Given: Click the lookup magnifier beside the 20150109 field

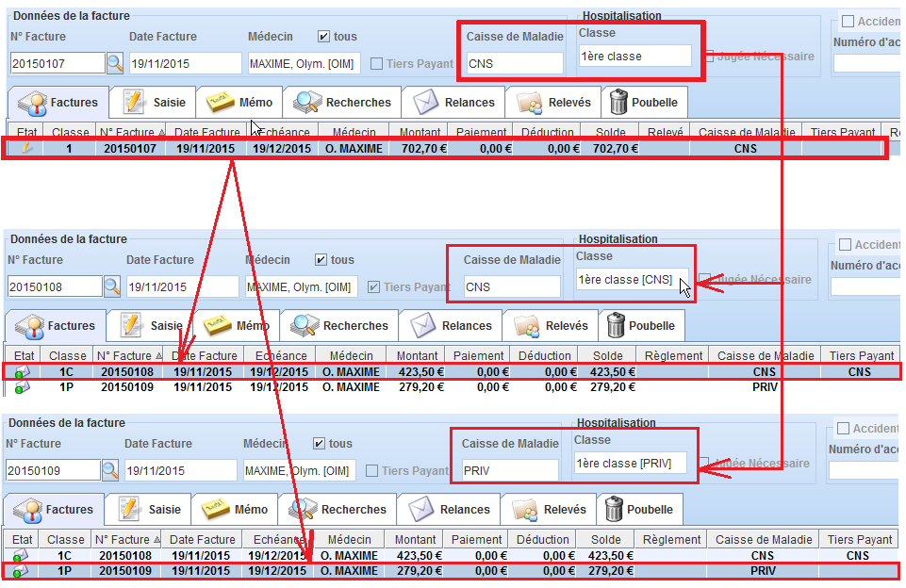Looking at the screenshot, I should [110, 470].
